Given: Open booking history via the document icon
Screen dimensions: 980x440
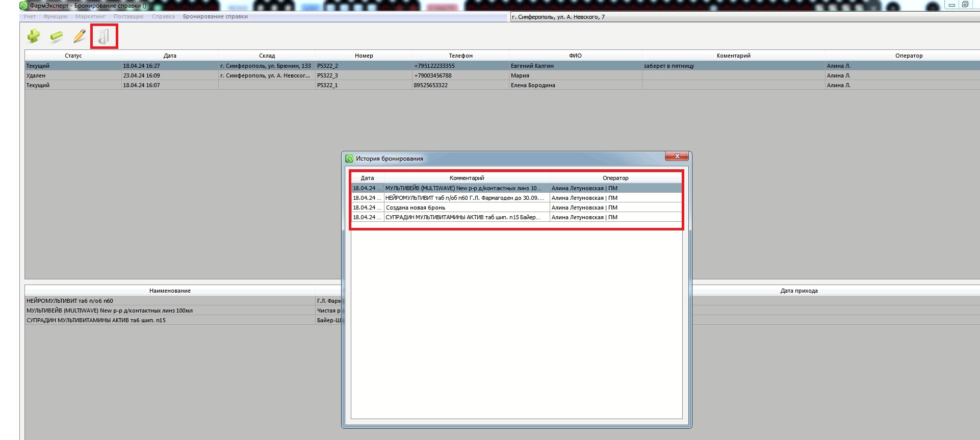Looking at the screenshot, I should (104, 37).
